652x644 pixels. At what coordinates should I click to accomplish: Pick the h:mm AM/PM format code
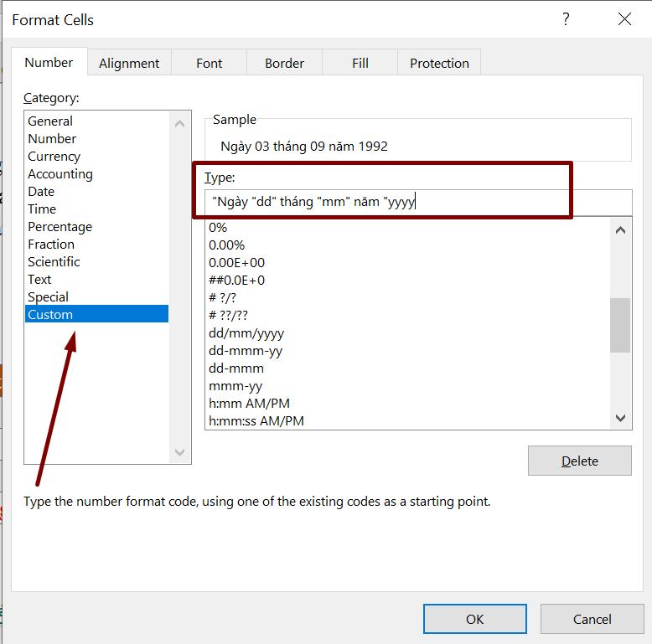(x=249, y=404)
